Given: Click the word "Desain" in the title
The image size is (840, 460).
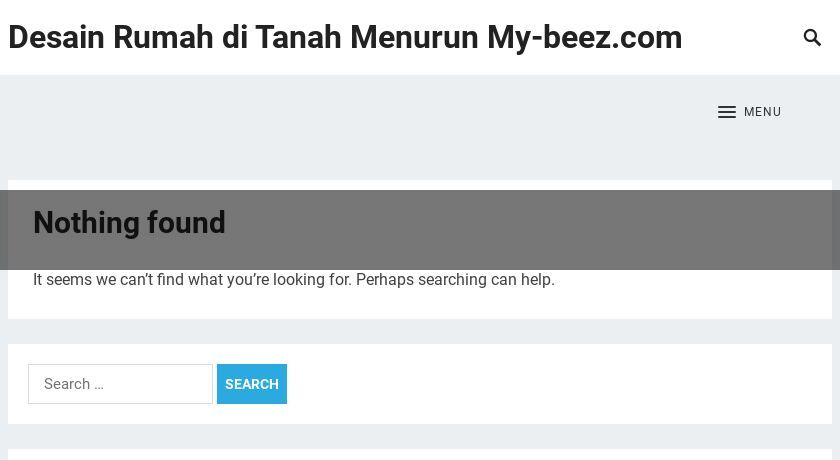Looking at the screenshot, I should (56, 37).
